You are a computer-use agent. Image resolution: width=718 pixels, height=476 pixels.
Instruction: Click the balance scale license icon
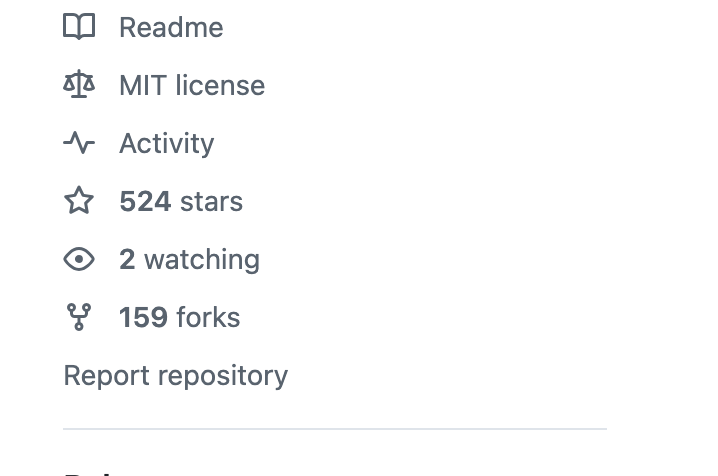[79, 85]
